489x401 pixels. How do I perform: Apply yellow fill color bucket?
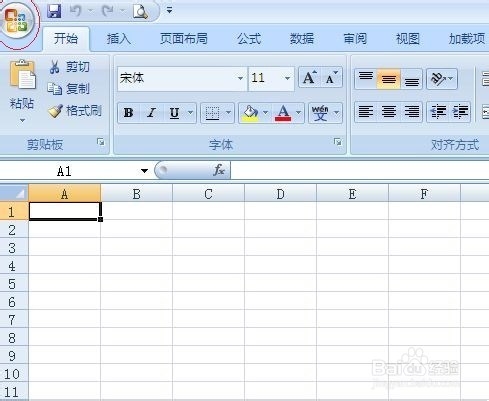click(x=251, y=113)
